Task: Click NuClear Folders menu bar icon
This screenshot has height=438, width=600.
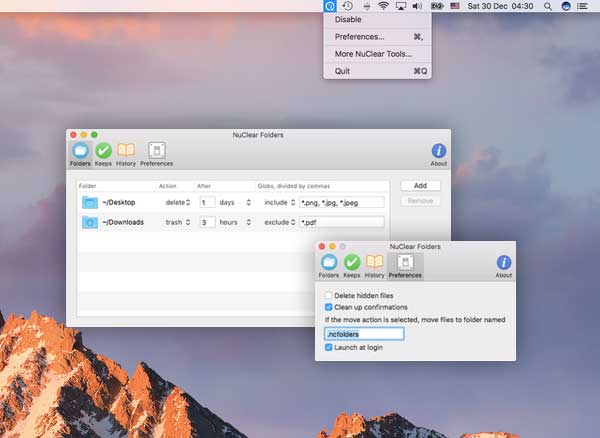Action: tap(329, 6)
